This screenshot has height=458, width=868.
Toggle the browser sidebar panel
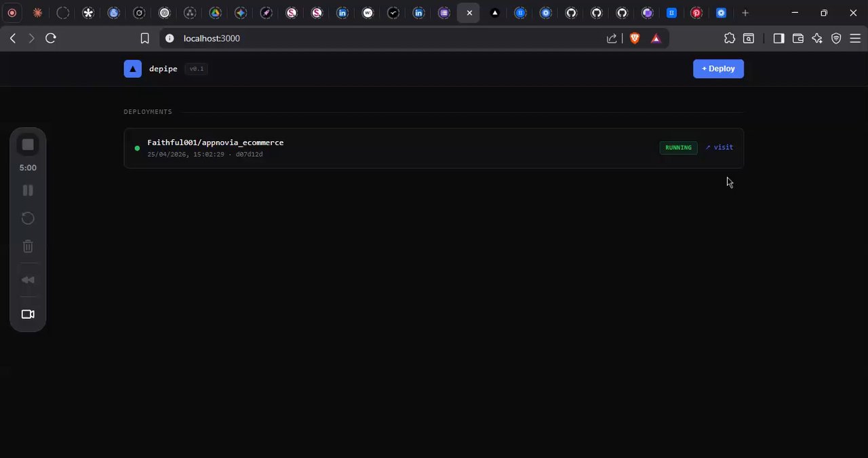778,39
